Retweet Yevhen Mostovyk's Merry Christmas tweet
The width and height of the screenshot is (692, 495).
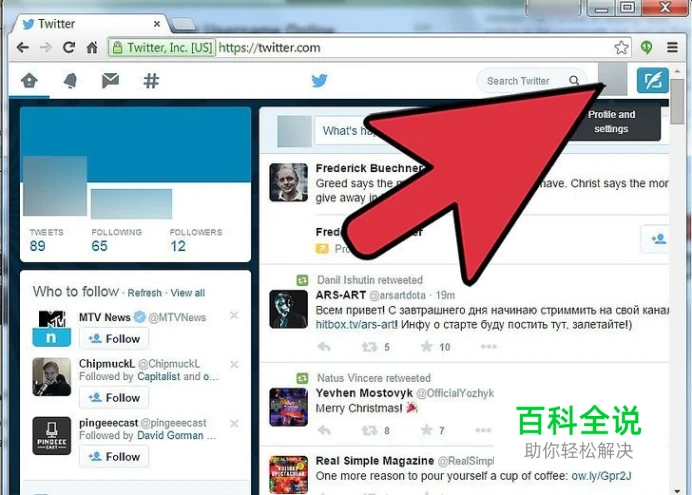[x=369, y=430]
